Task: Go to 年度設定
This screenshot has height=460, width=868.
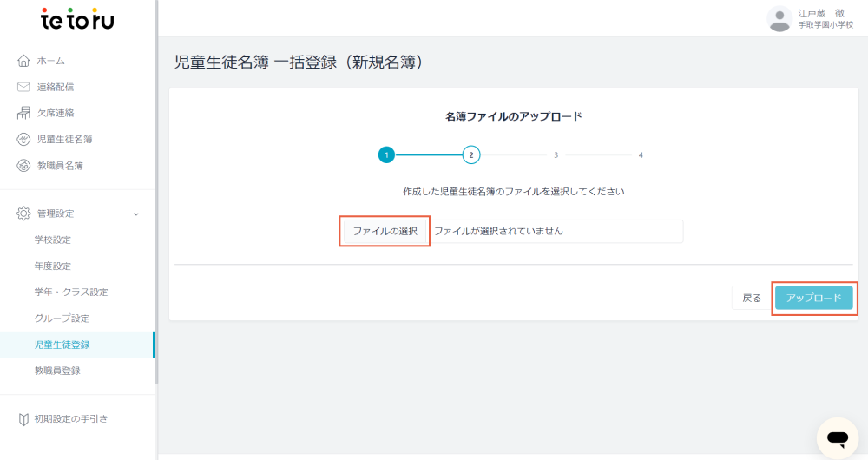Action: point(53,266)
